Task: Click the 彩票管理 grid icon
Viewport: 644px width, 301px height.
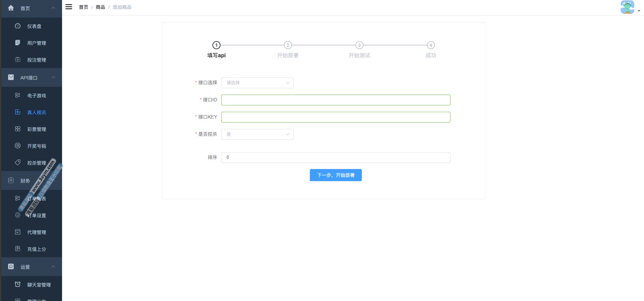Action: (18, 129)
